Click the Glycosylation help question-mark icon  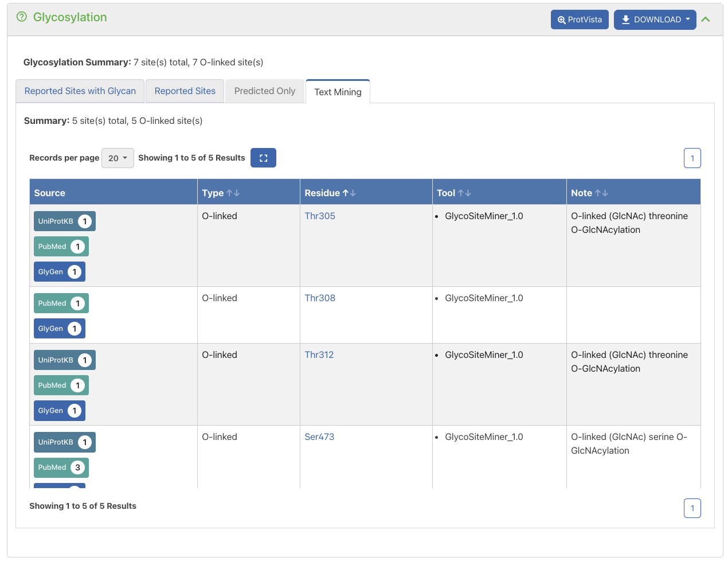pyautogui.click(x=22, y=17)
